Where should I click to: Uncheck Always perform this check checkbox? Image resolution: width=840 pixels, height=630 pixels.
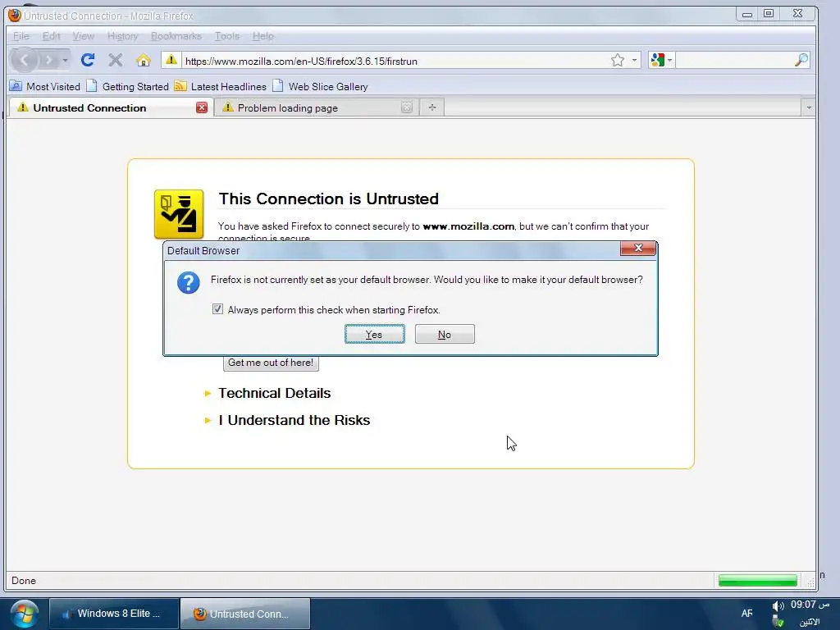(217, 309)
